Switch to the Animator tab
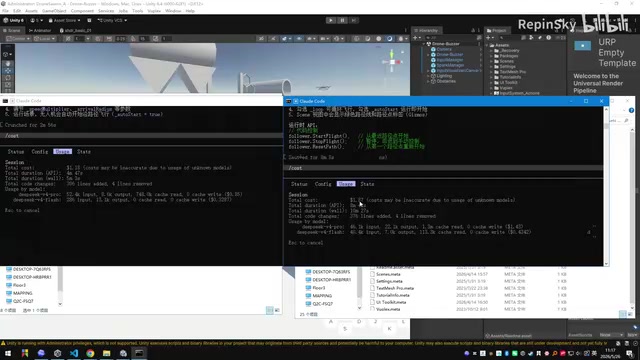Screen dimensions: 640x360 40,30
